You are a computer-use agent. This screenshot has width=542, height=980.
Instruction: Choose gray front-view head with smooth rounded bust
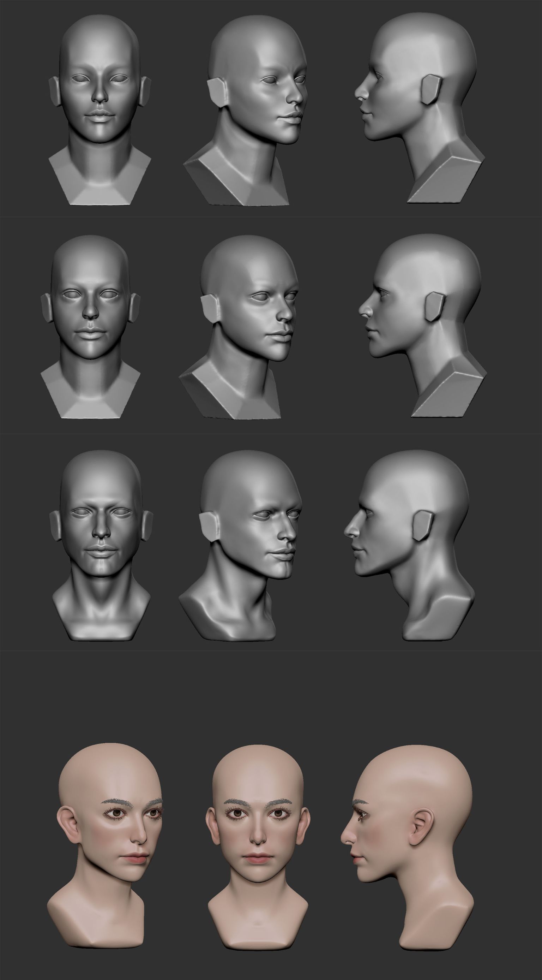pyautogui.click(x=101, y=545)
